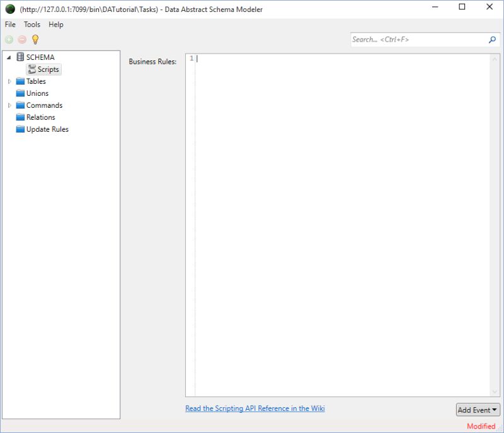Open the File menu
This screenshot has height=433, width=504.
click(x=9, y=25)
